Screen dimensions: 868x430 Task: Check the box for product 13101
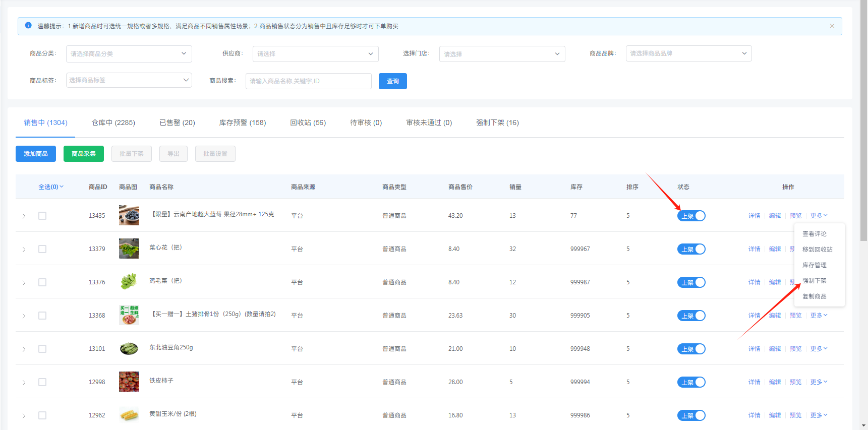coord(42,349)
